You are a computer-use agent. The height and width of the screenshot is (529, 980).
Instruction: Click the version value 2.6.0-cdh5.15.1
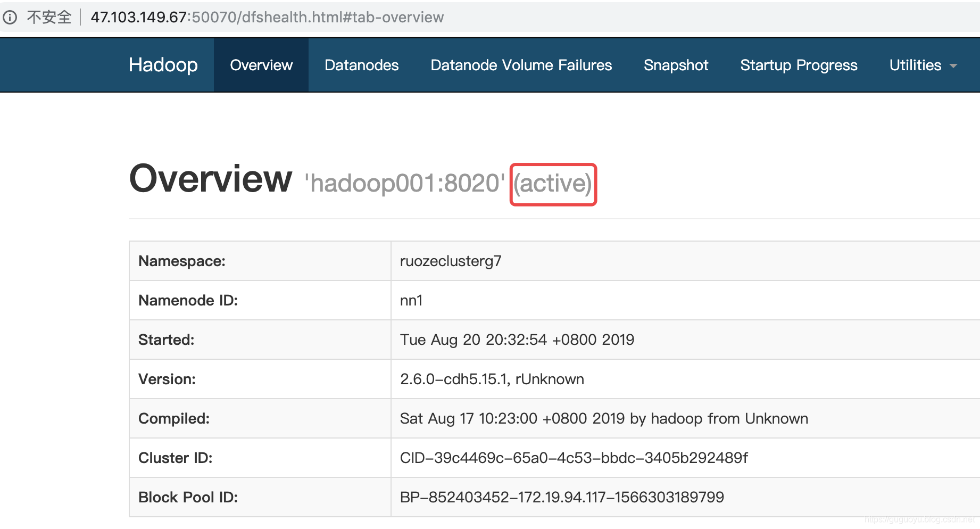(x=492, y=379)
